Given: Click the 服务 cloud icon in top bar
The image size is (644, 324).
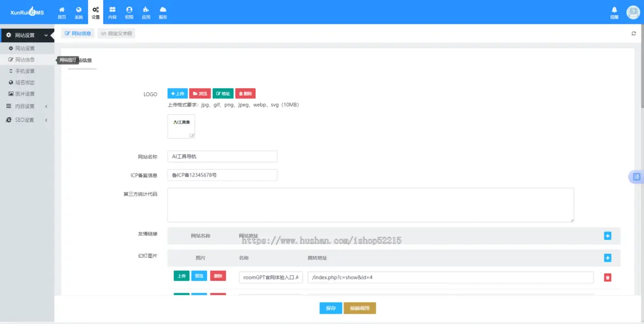Looking at the screenshot, I should 163,12.
